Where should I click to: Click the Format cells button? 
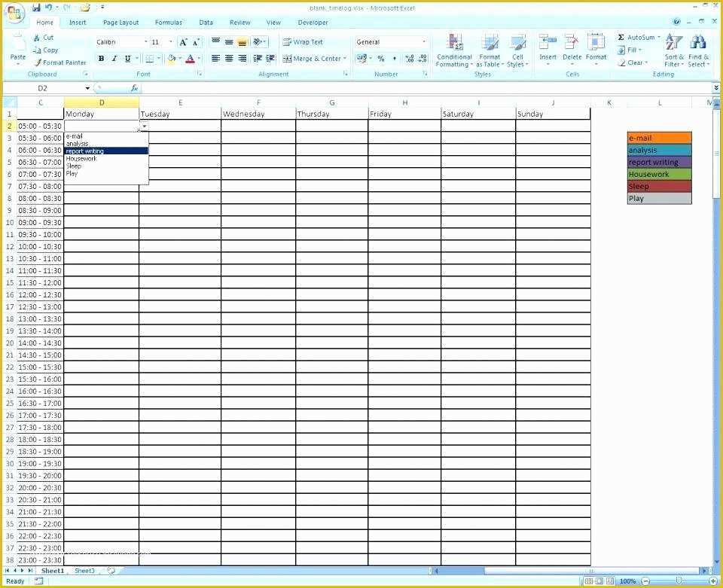pos(596,50)
